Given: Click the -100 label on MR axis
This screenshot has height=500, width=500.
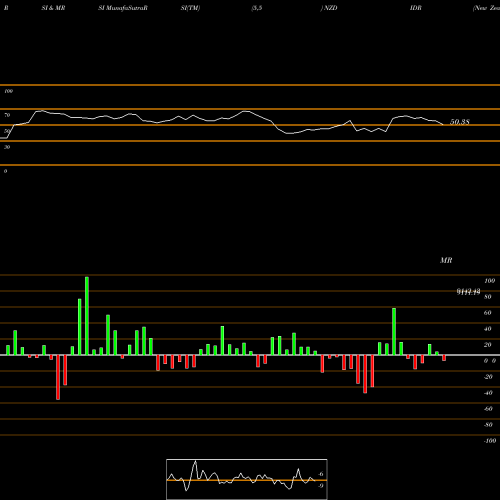Looking at the screenshot, I should (490, 441).
